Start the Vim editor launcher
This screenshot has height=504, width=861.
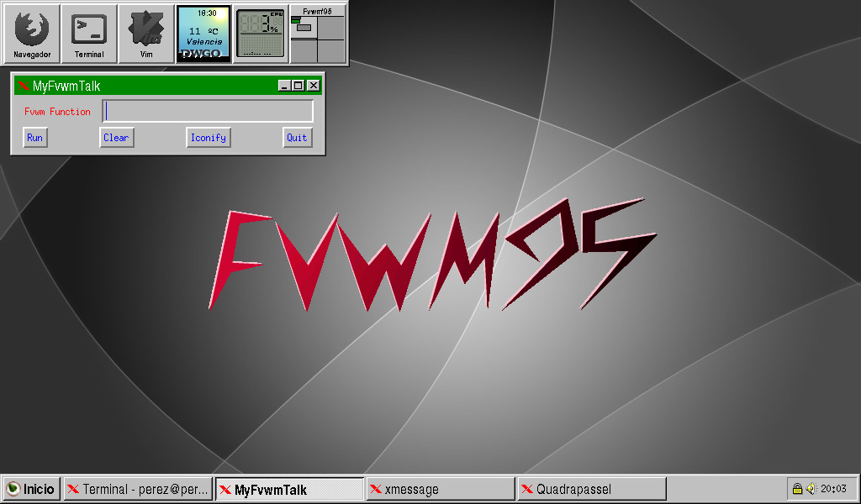pos(146,34)
